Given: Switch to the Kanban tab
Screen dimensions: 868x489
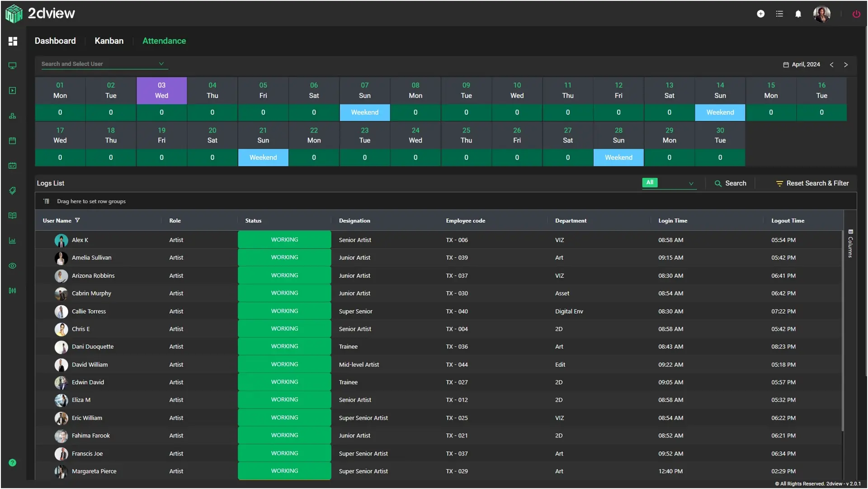Looking at the screenshot, I should [109, 41].
